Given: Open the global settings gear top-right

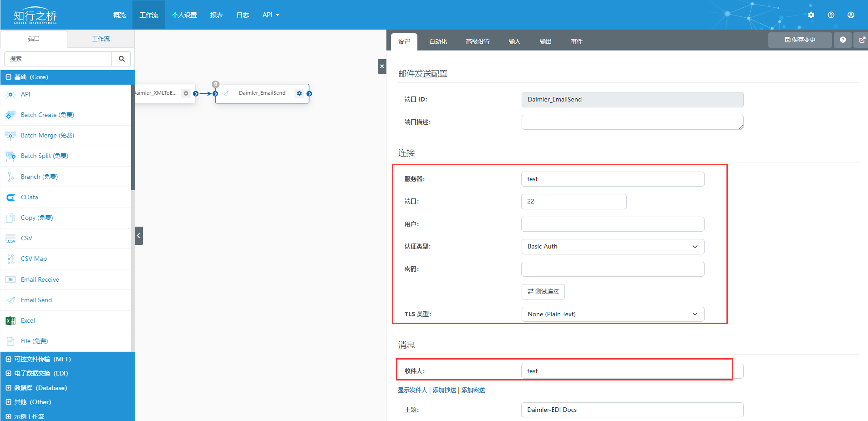Looking at the screenshot, I should coord(810,15).
